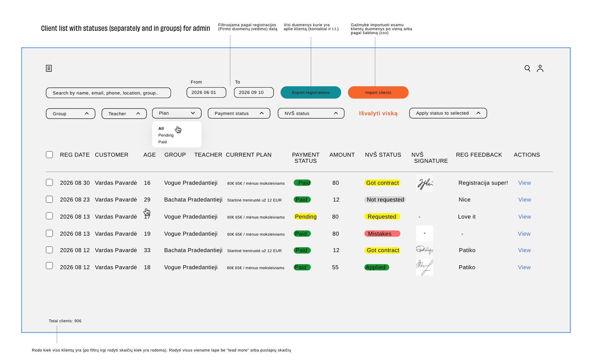Screen dimensions: 593x364
Task: Click the amount 55 cell
Action: 335,267
